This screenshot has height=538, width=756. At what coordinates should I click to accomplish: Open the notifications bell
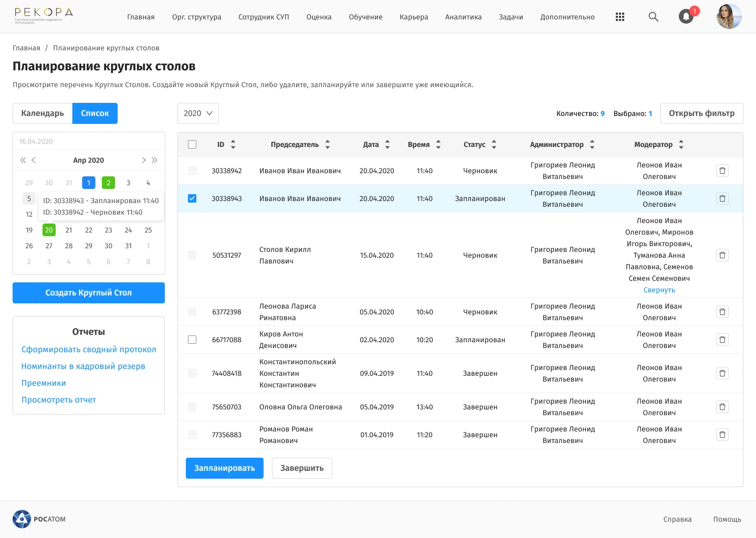tap(686, 16)
